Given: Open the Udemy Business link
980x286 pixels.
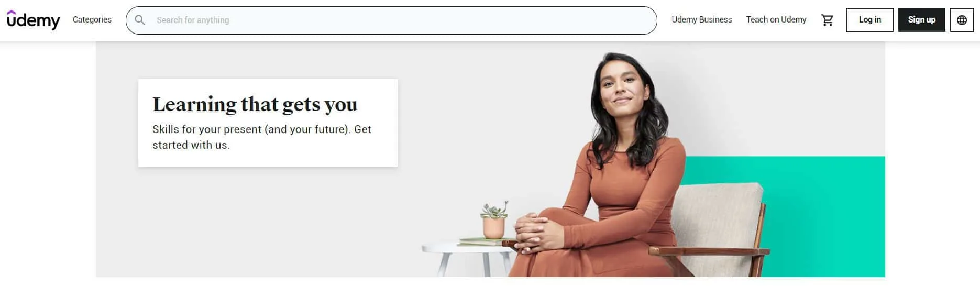Looking at the screenshot, I should (x=702, y=20).
